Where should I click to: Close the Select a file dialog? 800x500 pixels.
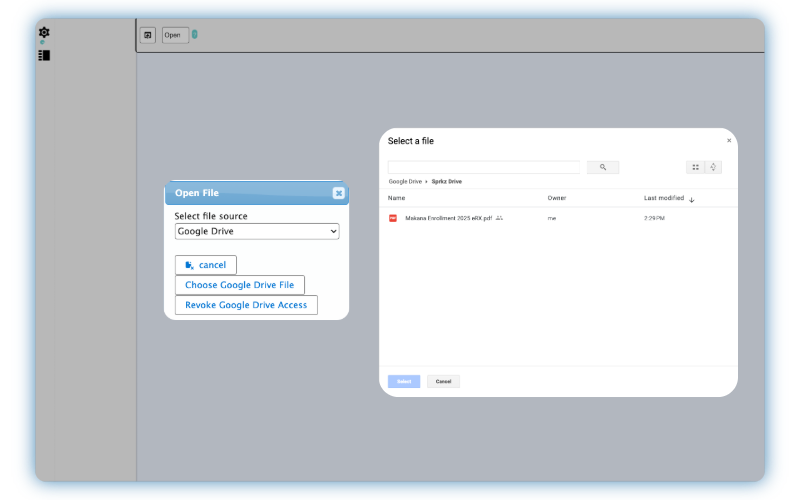coord(728,141)
